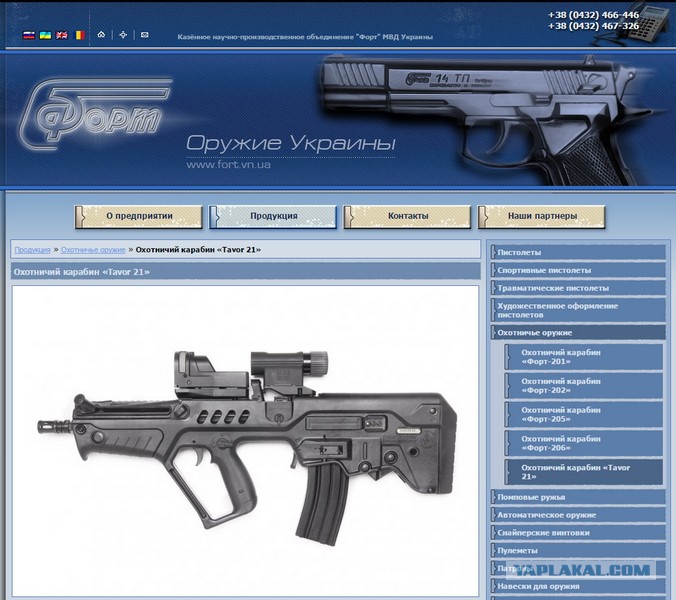The width and height of the screenshot is (676, 600).
Task: Expand the Автоматическое оружие category
Action: (x=578, y=515)
